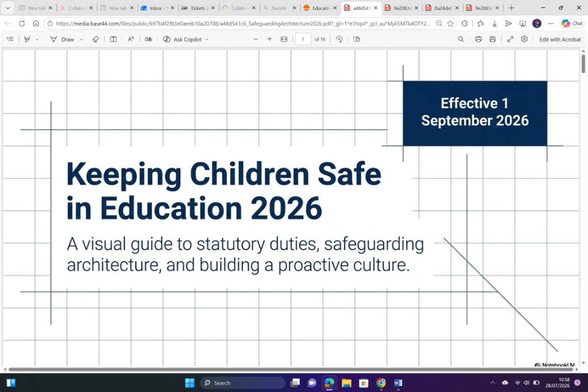The width and height of the screenshot is (588, 392).
Task: Expand the Ask Copilot dropdown arrow
Action: click(x=207, y=40)
